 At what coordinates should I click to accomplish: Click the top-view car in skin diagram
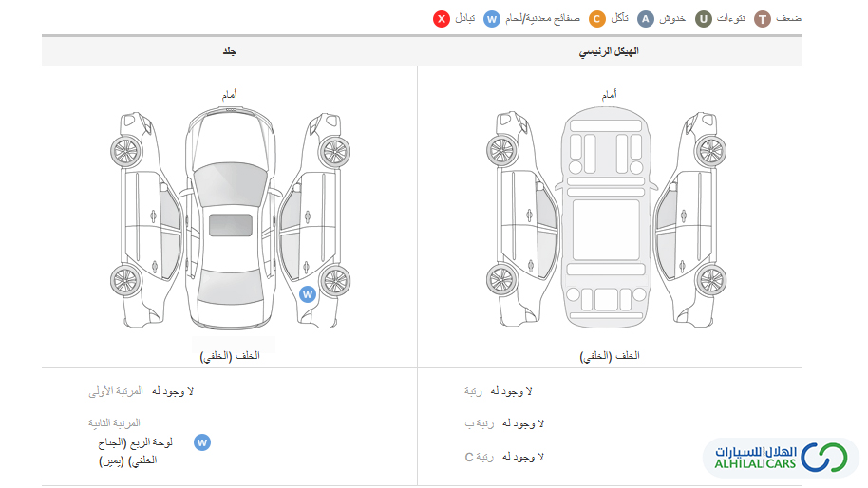230,218
